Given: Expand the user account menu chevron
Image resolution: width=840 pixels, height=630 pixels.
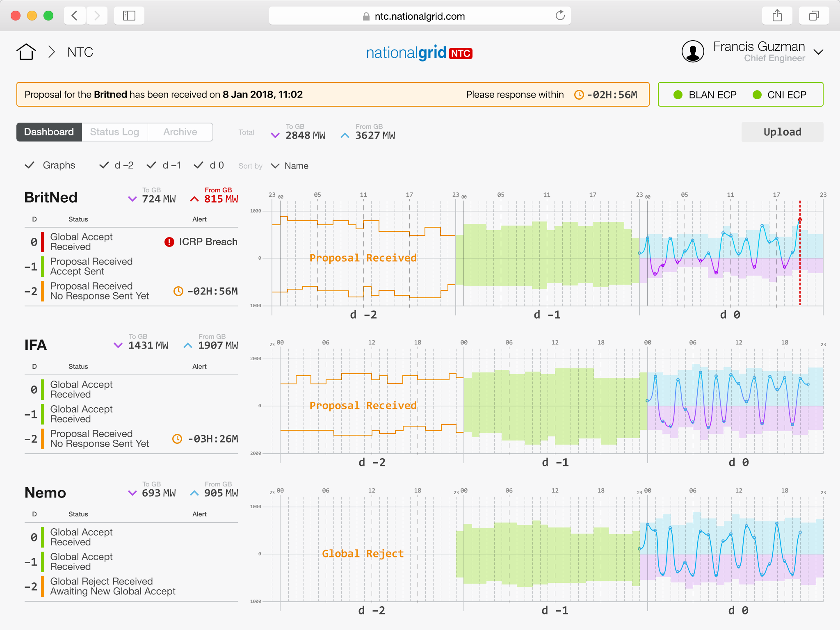Looking at the screenshot, I should point(818,52).
